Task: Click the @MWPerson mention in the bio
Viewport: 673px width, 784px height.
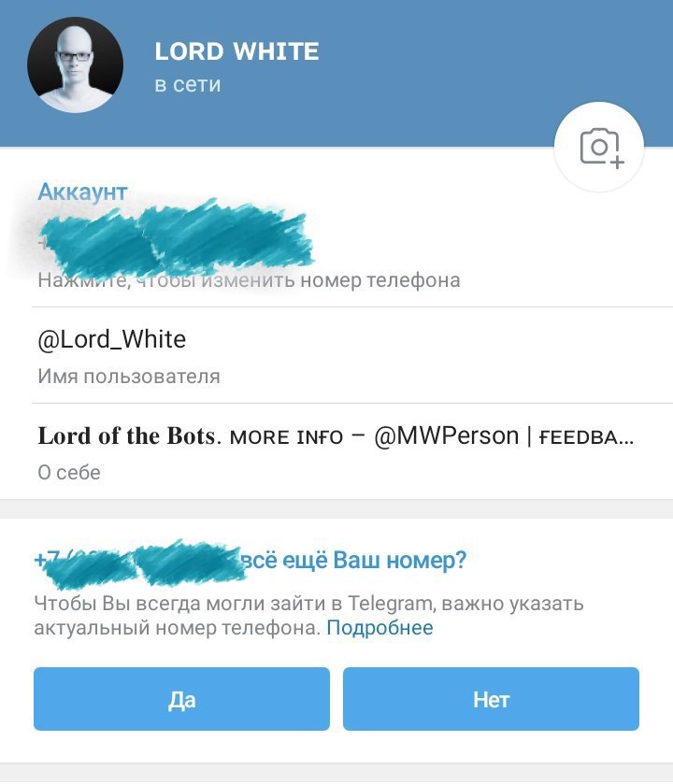Action: tap(447, 436)
